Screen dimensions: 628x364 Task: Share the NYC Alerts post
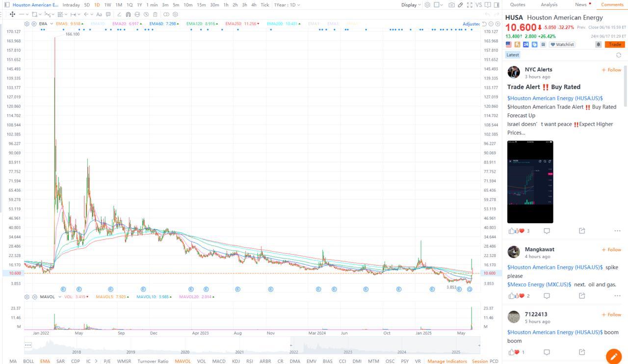(x=582, y=231)
